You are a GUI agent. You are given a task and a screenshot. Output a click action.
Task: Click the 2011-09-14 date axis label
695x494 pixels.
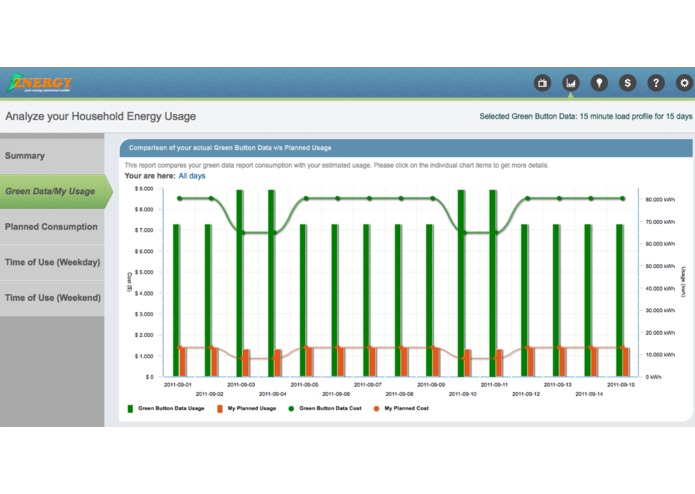589,394
